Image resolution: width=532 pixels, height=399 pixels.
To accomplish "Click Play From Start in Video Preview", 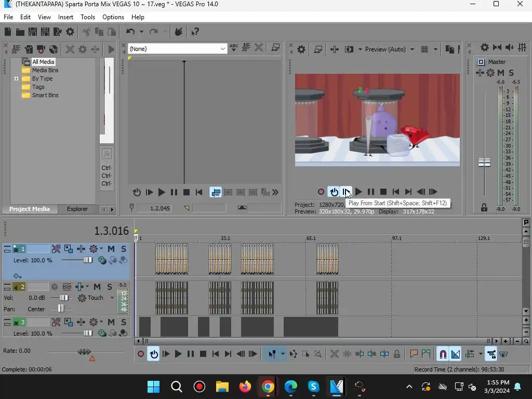I will 345,192.
